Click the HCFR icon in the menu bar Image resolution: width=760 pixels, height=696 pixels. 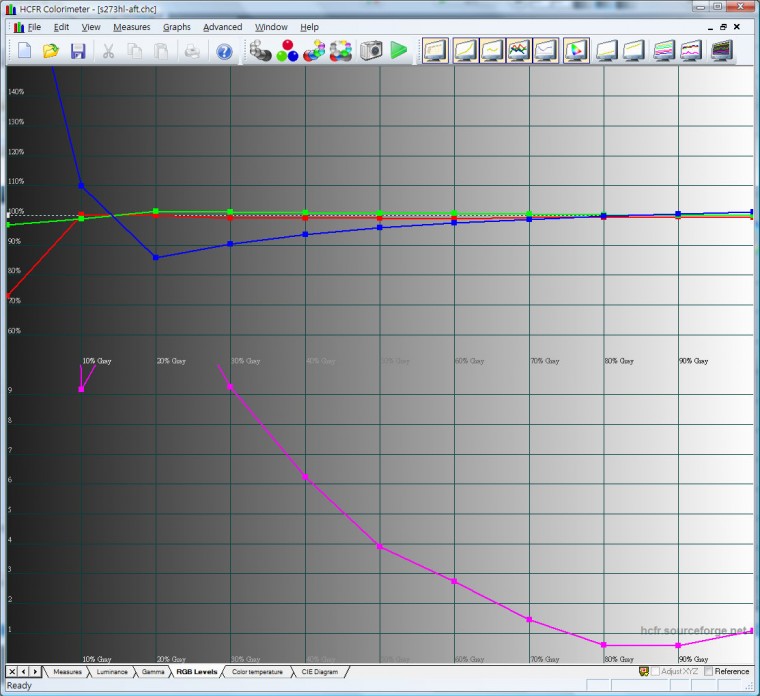(x=19, y=27)
